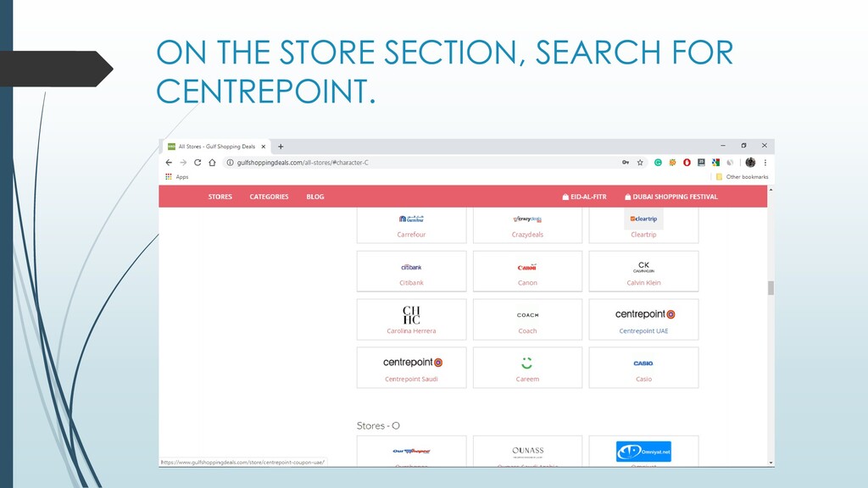Click the "Stores - O" section heading
868x488 pixels.
(x=378, y=425)
